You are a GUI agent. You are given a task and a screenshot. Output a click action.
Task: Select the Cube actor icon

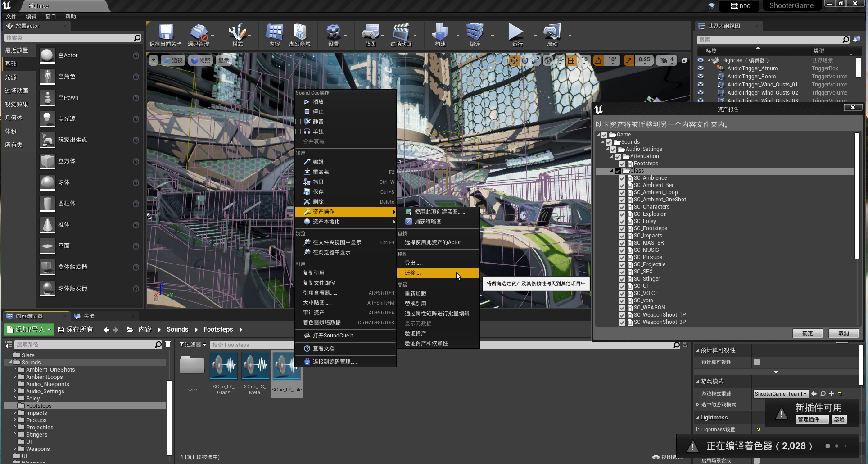click(47, 161)
